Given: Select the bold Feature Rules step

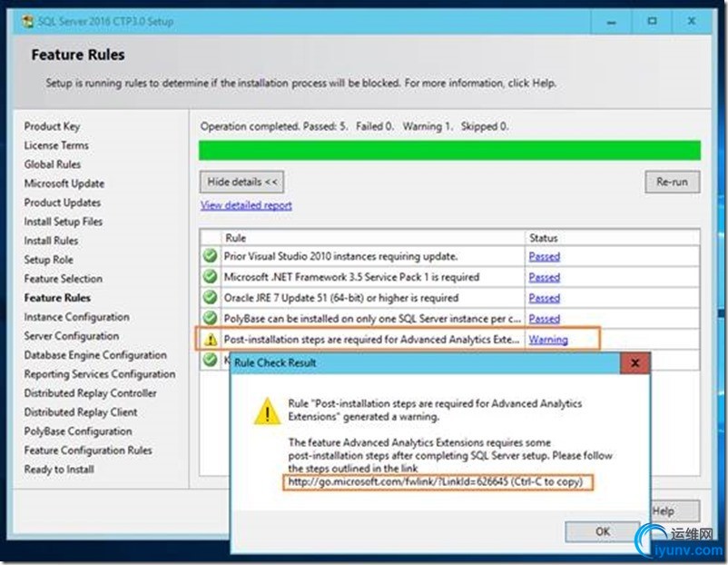Looking at the screenshot, I should click(57, 298).
